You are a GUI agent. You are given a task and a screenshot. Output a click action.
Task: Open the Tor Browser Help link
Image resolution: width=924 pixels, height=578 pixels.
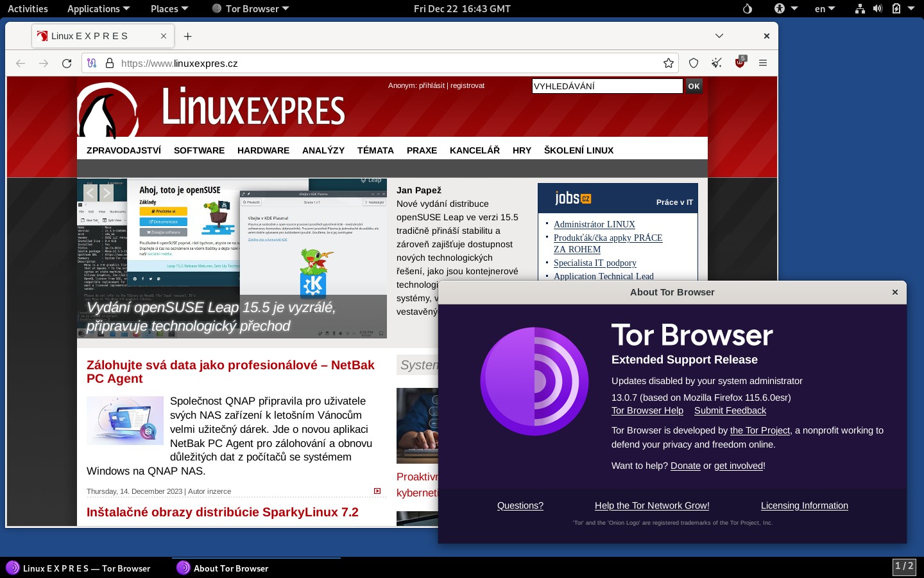647,410
